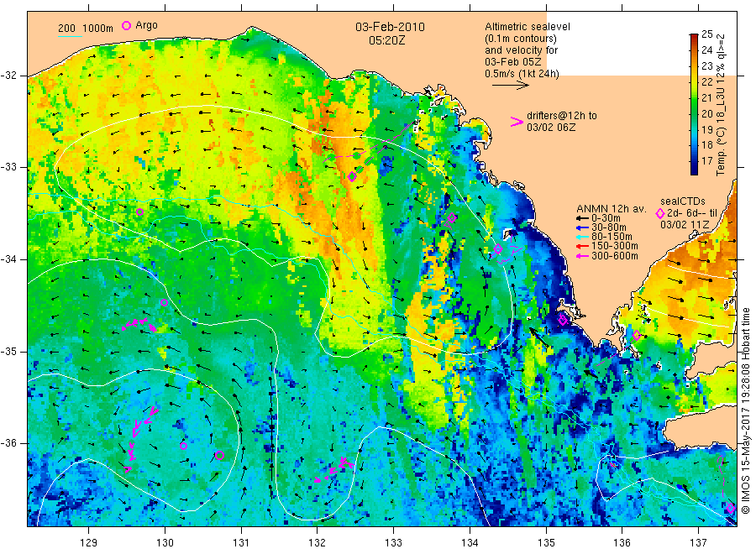Click the cyan 200m isobath legend line

click(x=70, y=36)
